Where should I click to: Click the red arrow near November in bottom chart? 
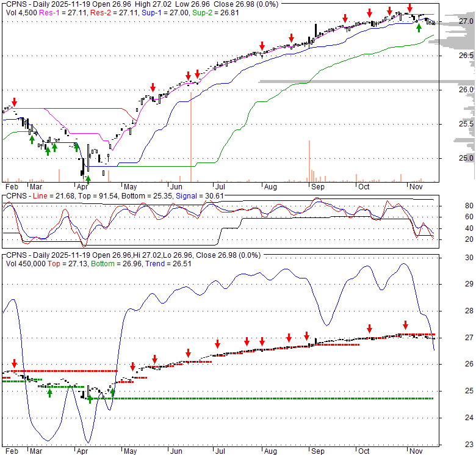[x=405, y=325]
